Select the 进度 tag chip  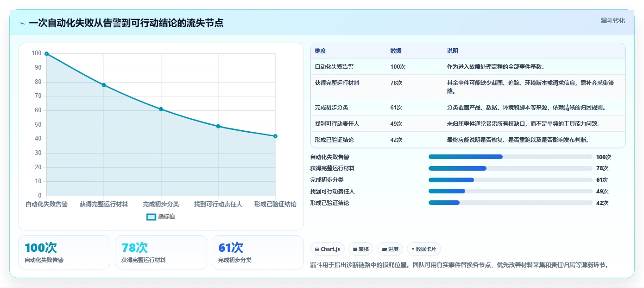tap(390, 249)
